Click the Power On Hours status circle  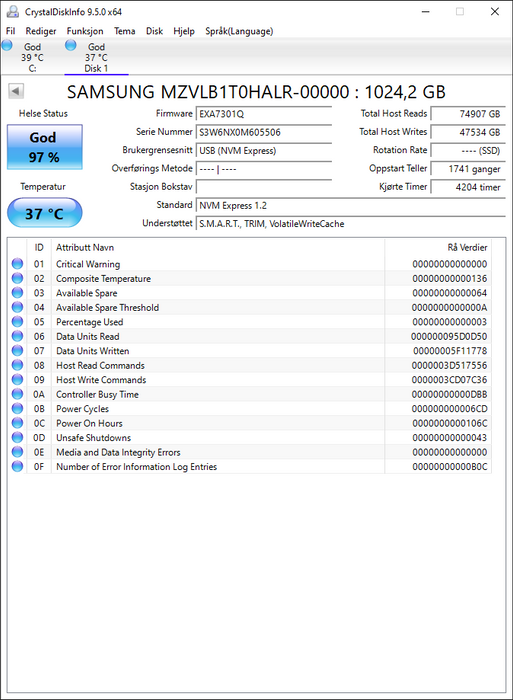pos(17,423)
